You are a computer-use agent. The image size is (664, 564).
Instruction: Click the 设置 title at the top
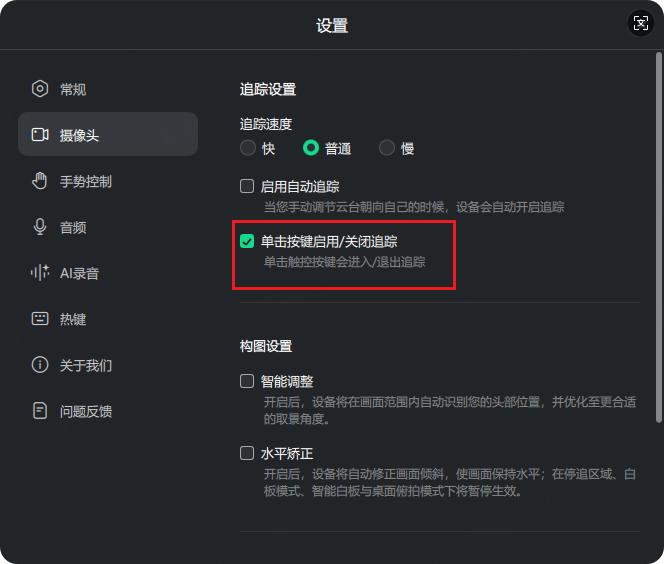pyautogui.click(x=332, y=25)
